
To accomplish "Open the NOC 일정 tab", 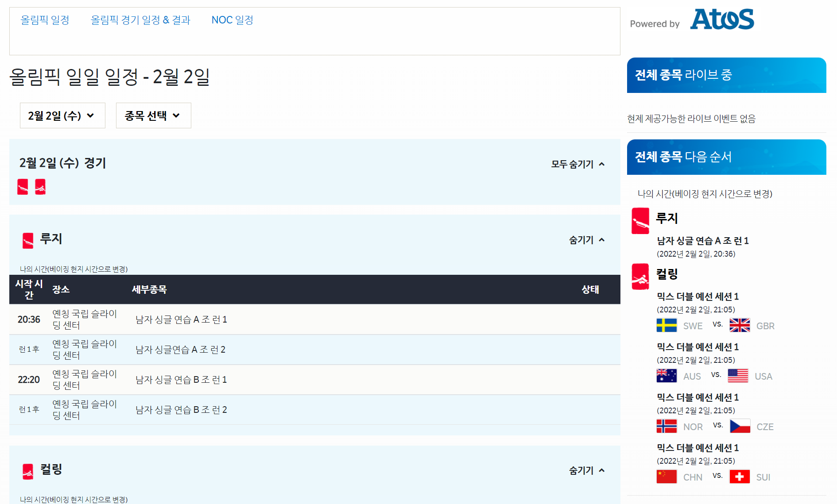I will tap(232, 20).
